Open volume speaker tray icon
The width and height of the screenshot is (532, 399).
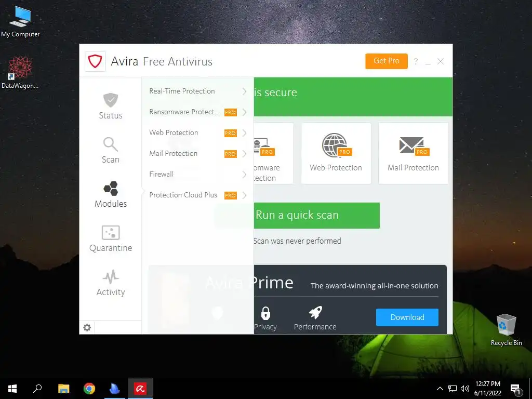click(x=465, y=389)
